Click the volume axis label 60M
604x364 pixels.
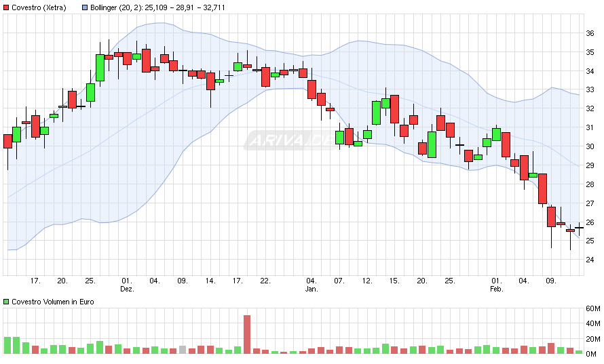point(593,308)
